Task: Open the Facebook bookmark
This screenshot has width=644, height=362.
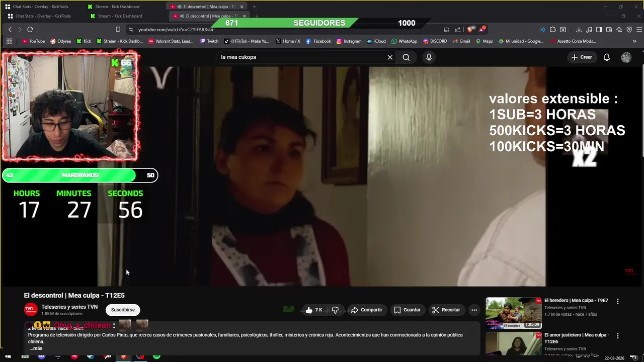Action: [318, 41]
